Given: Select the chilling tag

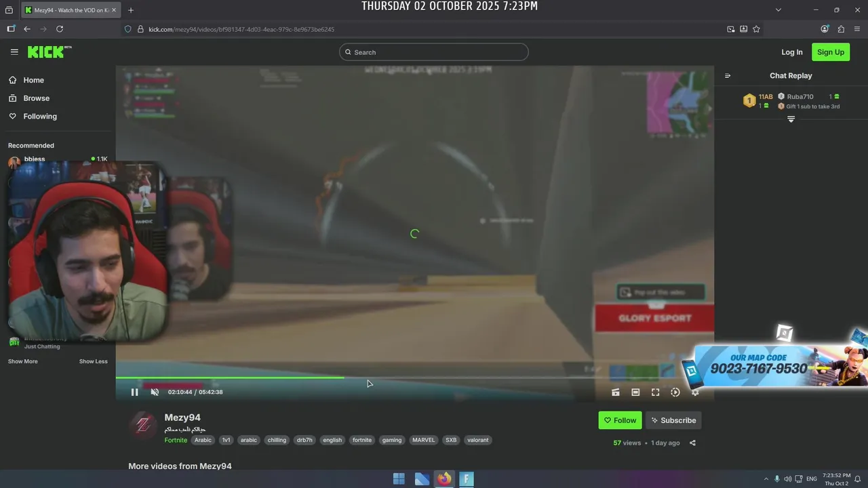Looking at the screenshot, I should coord(277,440).
